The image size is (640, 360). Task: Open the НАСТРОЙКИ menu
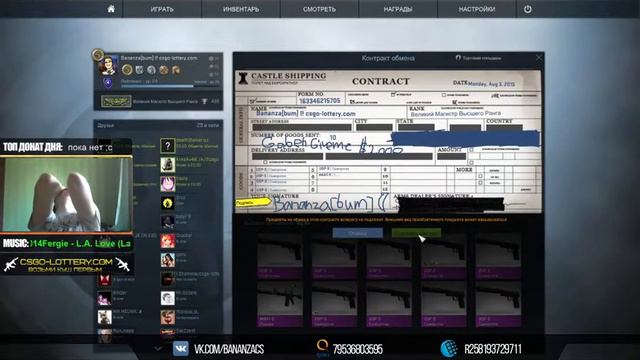(477, 9)
